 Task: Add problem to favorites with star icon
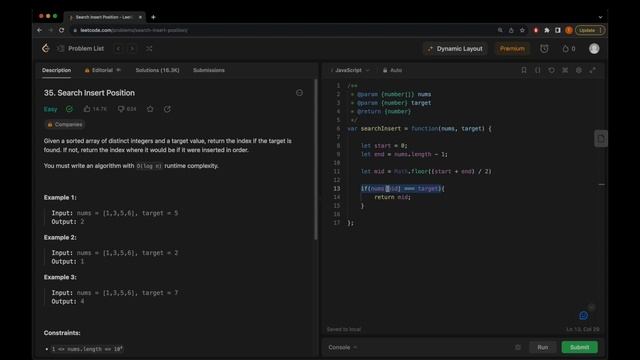point(150,109)
